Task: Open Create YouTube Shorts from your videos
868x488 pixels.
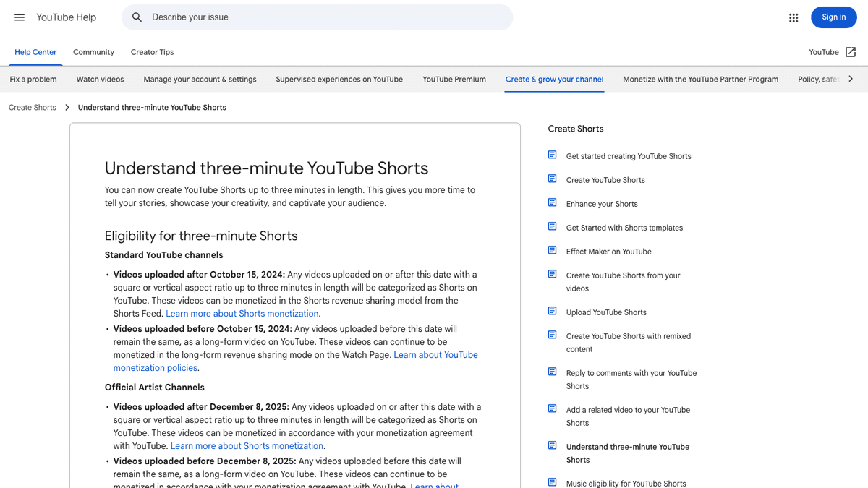Action: point(624,282)
